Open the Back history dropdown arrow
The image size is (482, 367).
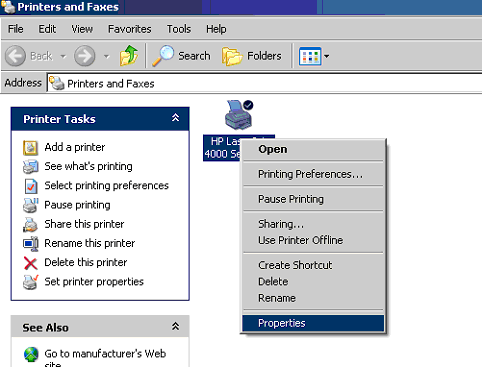click(63, 56)
